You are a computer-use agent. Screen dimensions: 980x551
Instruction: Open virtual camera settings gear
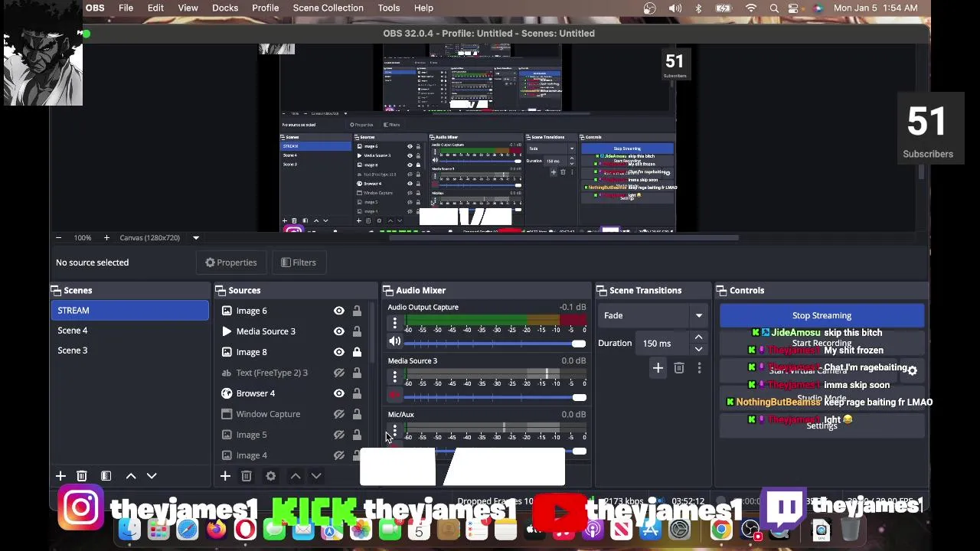click(x=912, y=370)
